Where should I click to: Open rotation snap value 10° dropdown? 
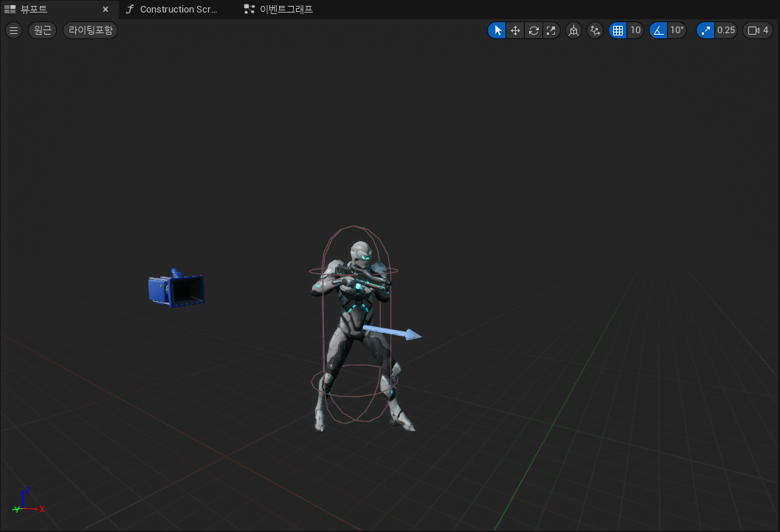[x=677, y=30]
